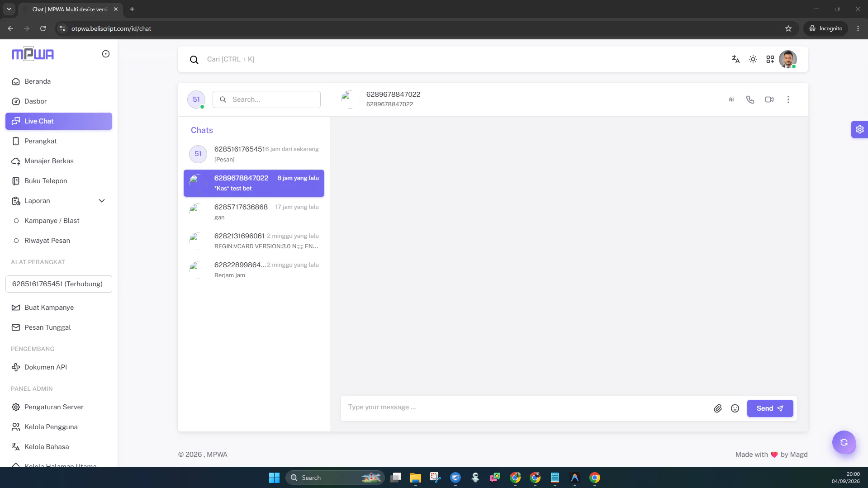Viewport: 868px width, 488px height.
Task: Open Buat Kampanye in sidebar
Action: [59, 308]
